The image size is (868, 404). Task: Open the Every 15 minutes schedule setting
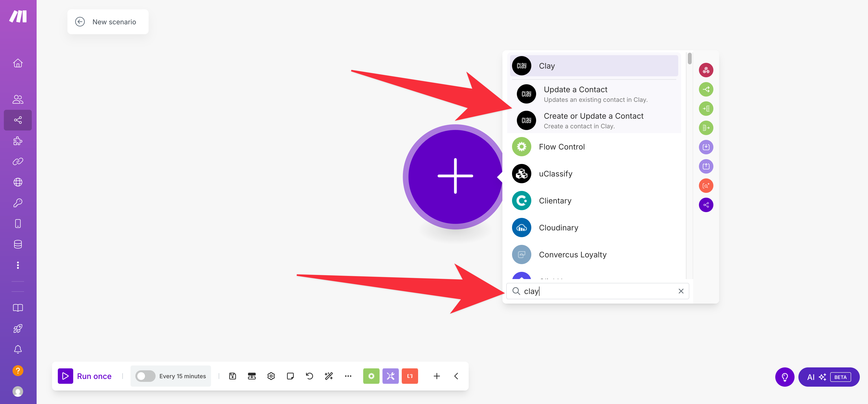coord(182,376)
